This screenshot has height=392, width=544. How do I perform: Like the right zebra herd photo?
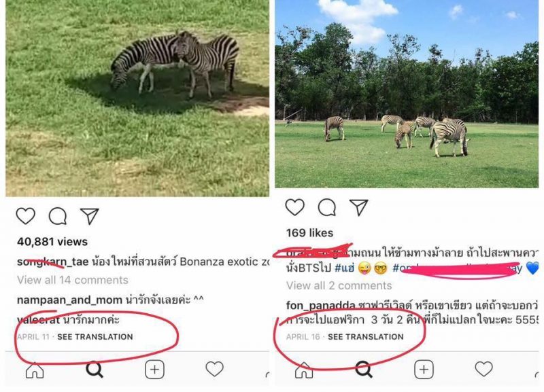pyautogui.click(x=295, y=207)
